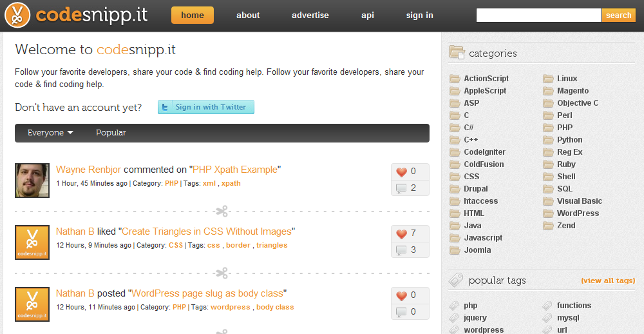Viewport: 644px width, 334px height.
Task: Open the Objective C category
Action: pyautogui.click(x=578, y=103)
